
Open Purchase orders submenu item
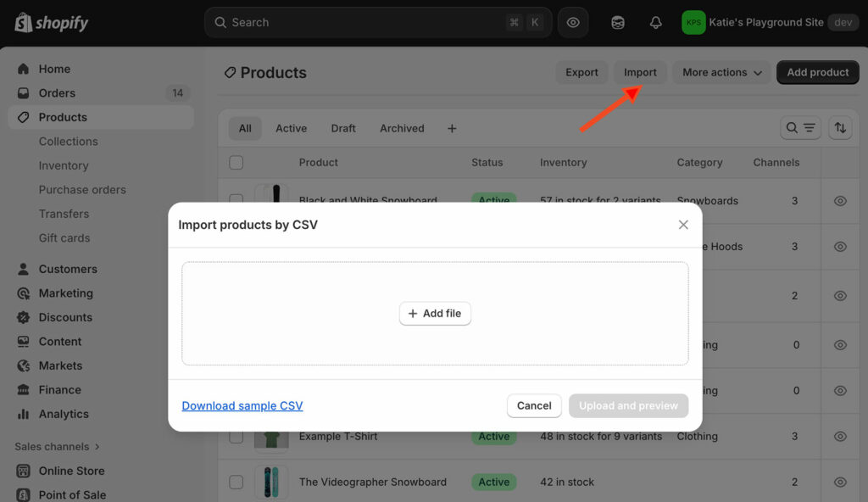tap(82, 189)
